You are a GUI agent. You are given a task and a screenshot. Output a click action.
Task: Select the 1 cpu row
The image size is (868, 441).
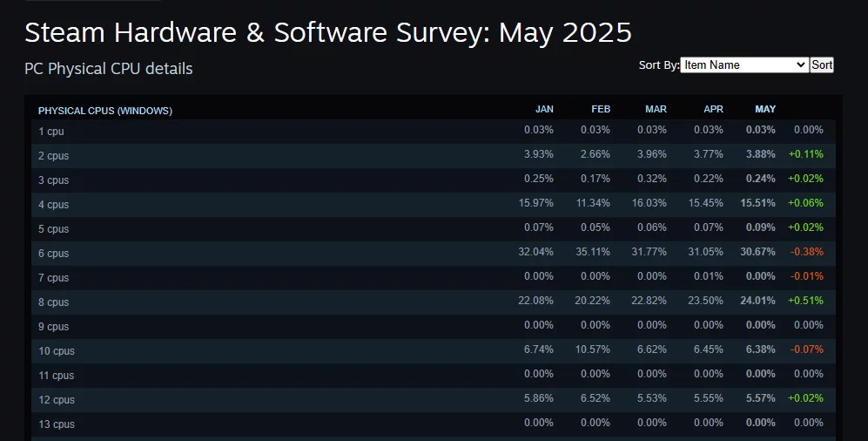click(x=51, y=132)
